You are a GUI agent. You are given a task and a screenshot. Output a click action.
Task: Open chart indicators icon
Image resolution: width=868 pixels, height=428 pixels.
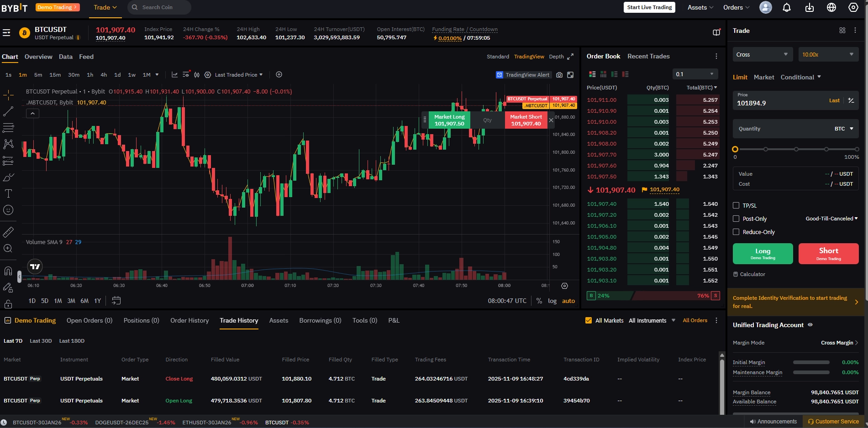[174, 74]
